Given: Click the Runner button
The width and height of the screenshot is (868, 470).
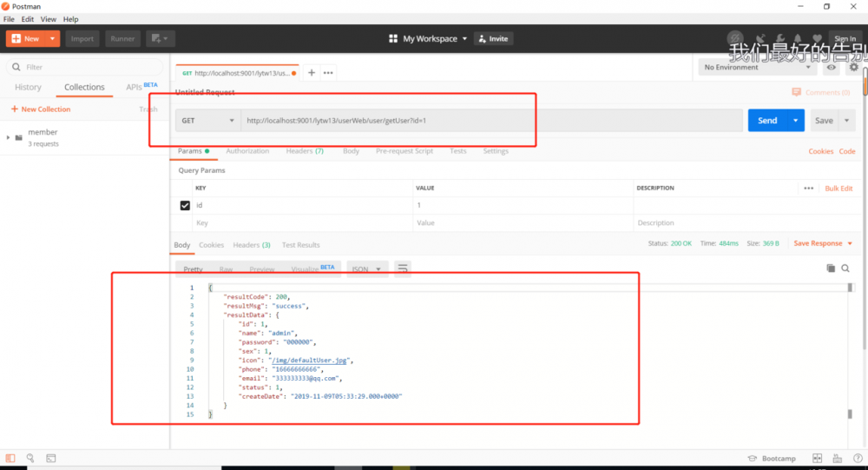Looking at the screenshot, I should (x=122, y=38).
